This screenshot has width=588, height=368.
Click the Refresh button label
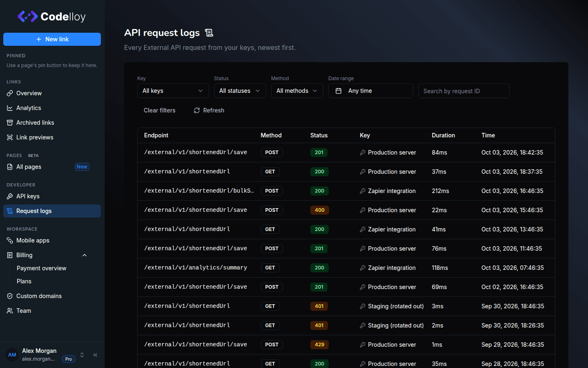[214, 110]
